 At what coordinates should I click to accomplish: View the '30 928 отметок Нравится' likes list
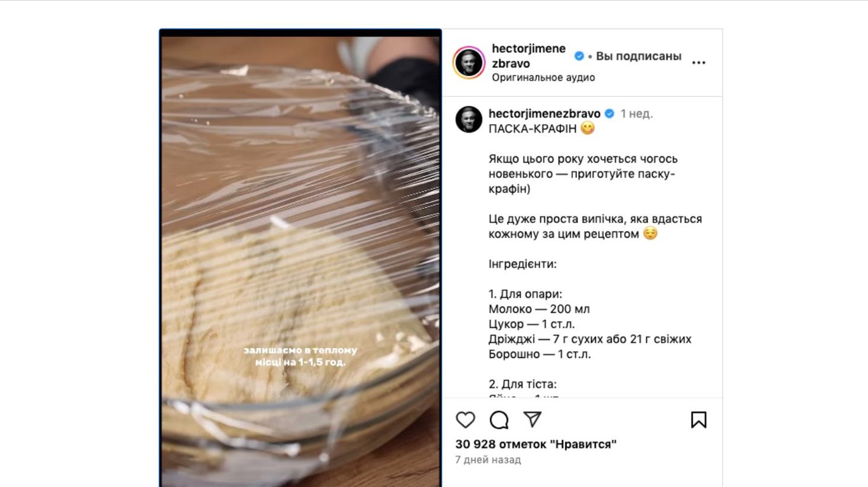536,444
